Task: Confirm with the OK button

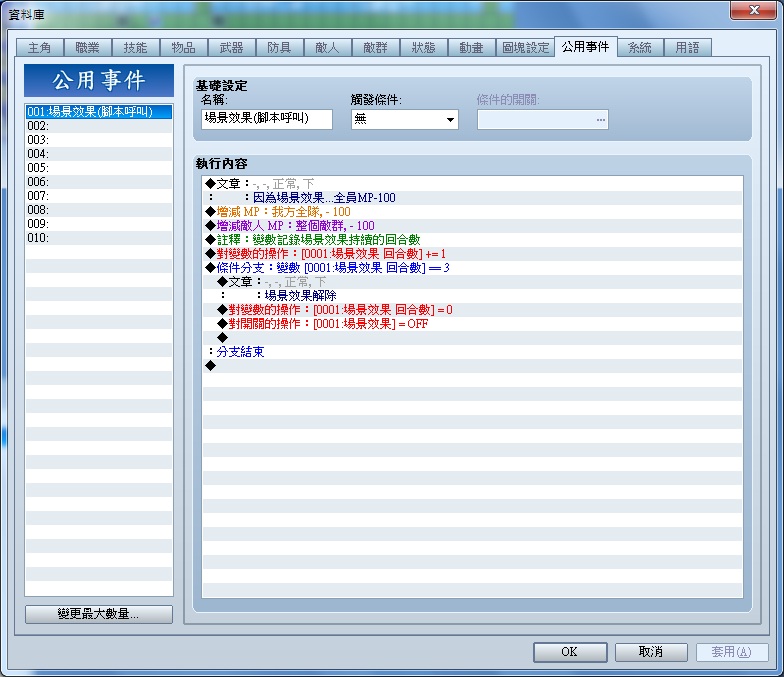Action: point(570,652)
